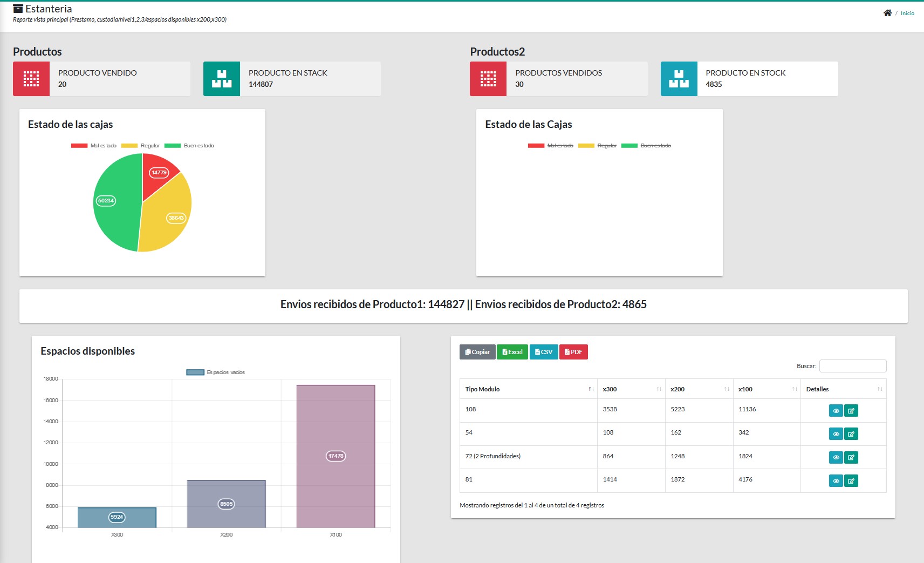Copy table data with Copiar button
The width and height of the screenshot is (924, 563).
pos(477,352)
